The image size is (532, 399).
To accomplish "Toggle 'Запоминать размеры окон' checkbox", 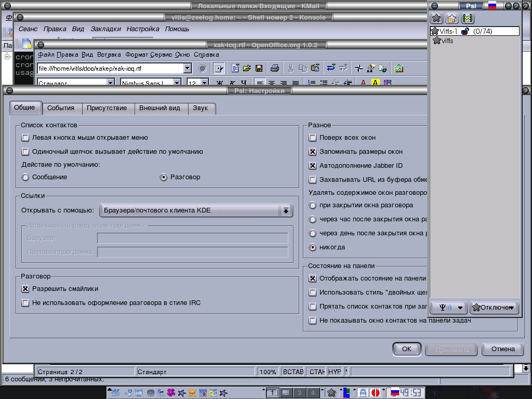I will pyautogui.click(x=312, y=152).
